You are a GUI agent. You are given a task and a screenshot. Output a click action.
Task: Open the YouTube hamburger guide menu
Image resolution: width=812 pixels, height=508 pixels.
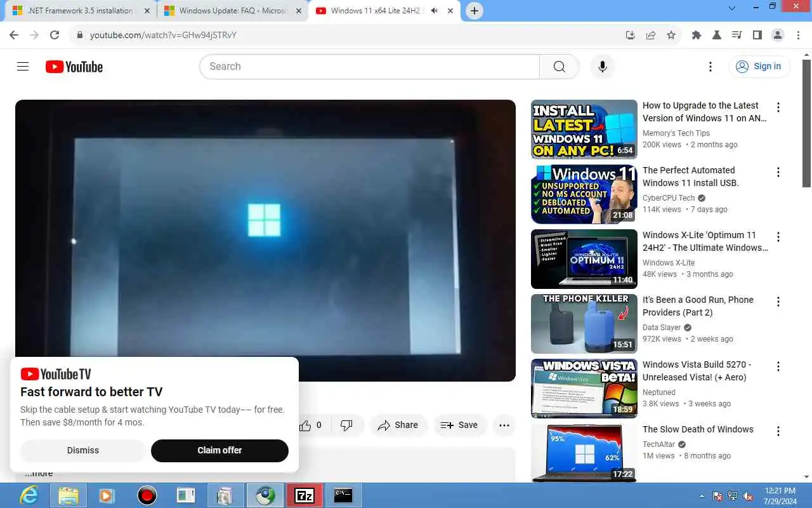pyautogui.click(x=23, y=67)
